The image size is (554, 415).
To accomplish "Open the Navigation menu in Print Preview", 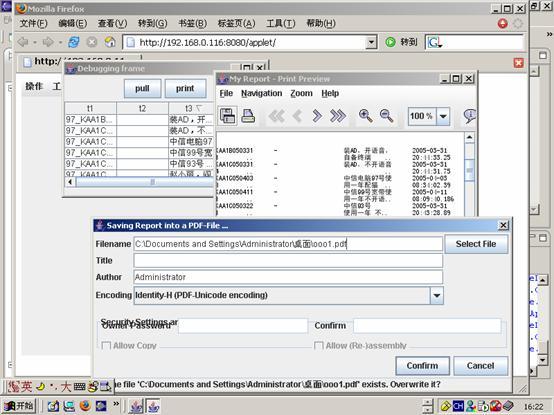I will (261, 93).
